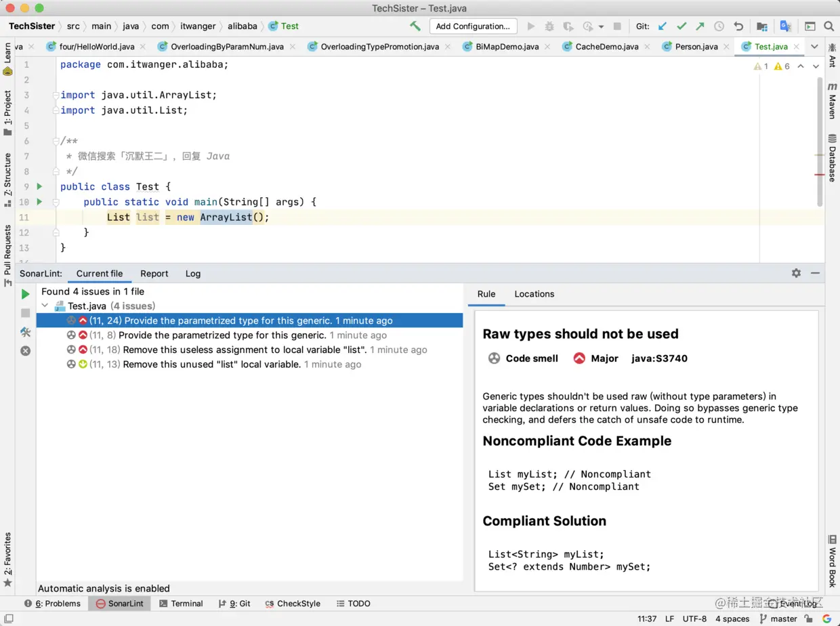Open the Add Configuration dropdown button
The height and width of the screenshot is (626, 840).
[473, 26]
